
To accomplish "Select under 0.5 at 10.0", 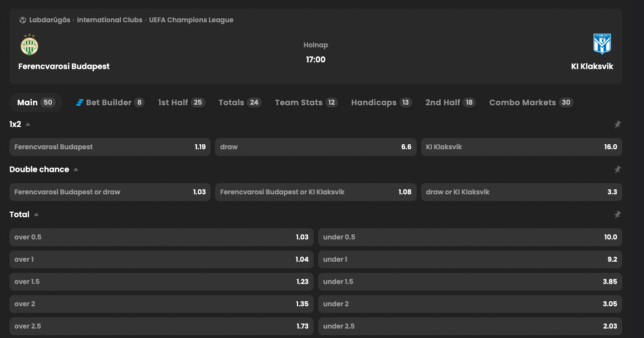I will pos(470,237).
